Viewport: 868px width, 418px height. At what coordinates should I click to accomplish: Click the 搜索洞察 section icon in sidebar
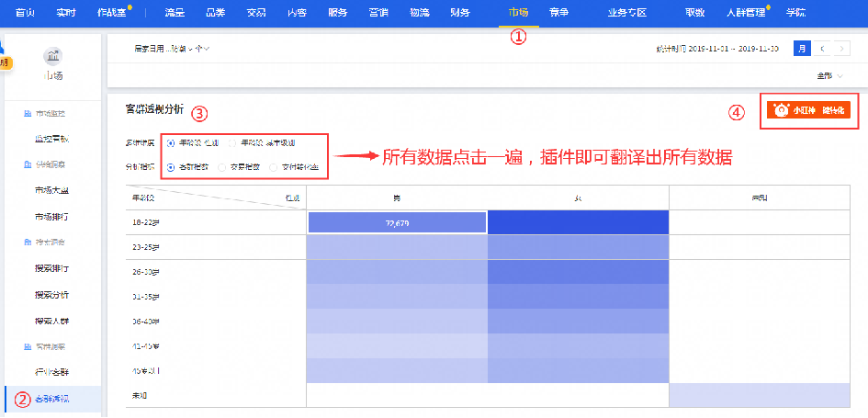[27, 243]
